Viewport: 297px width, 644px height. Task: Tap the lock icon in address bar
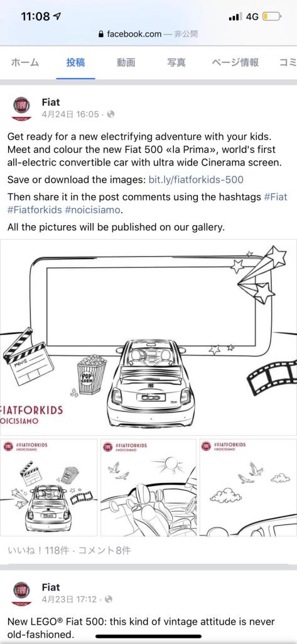click(101, 34)
